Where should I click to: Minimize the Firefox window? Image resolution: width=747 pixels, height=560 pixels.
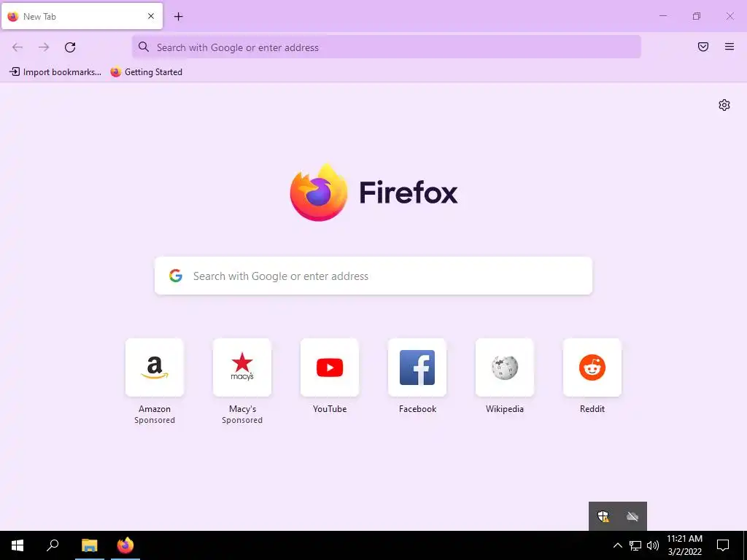tap(662, 16)
